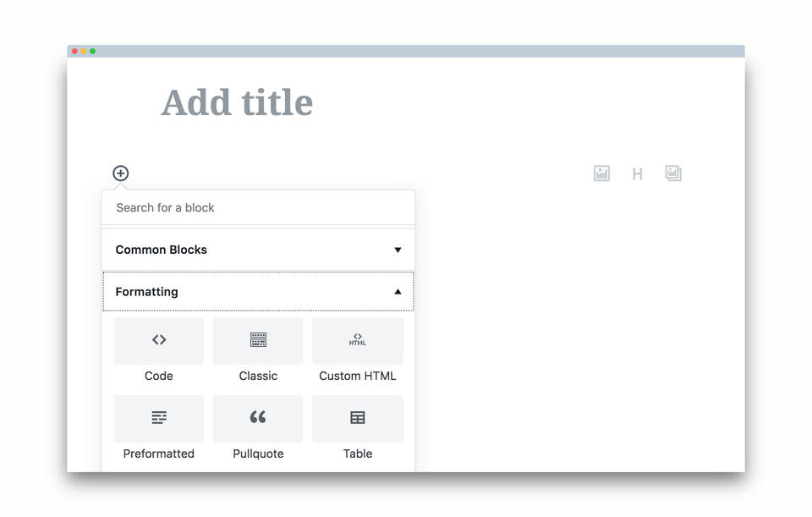The width and height of the screenshot is (812, 517).
Task: Pick the Preformatted block icon
Action: 159,418
